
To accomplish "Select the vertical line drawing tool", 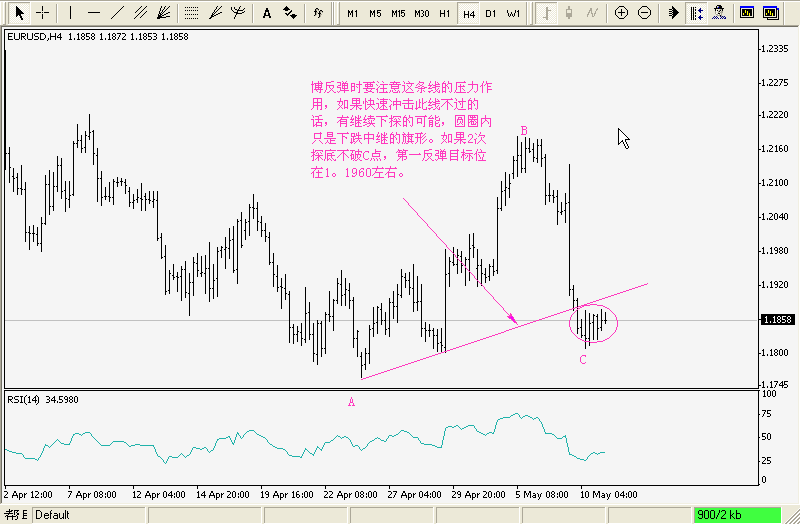I will pos(70,13).
